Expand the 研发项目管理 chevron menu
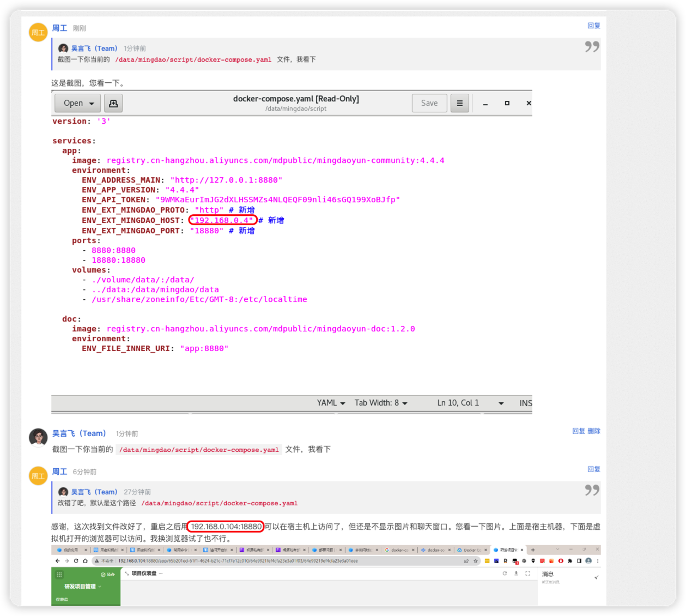The image size is (686, 616). point(100,587)
